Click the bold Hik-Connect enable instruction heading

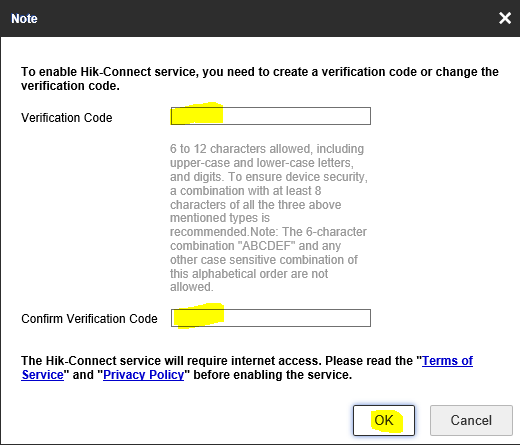260,79
